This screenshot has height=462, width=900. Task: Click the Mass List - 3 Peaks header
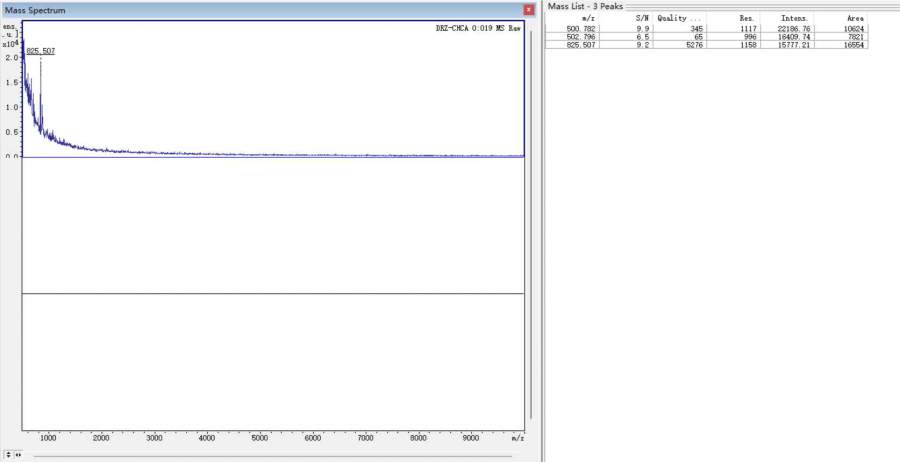pos(585,7)
